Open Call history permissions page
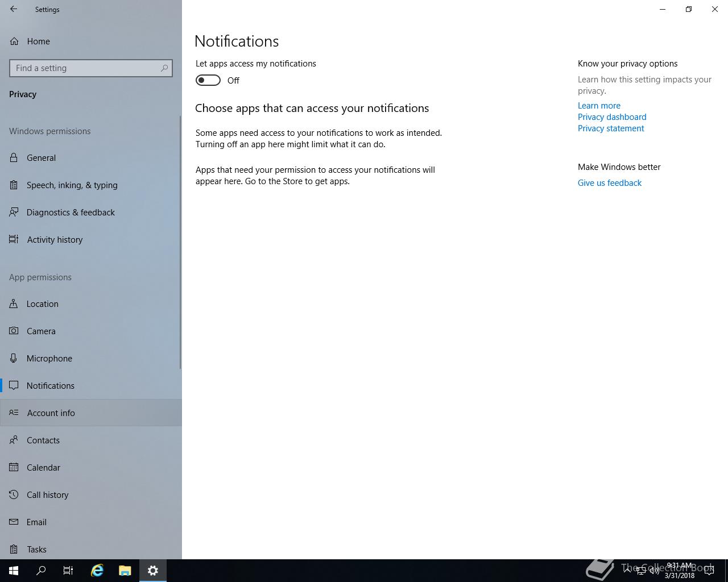 coord(91,495)
